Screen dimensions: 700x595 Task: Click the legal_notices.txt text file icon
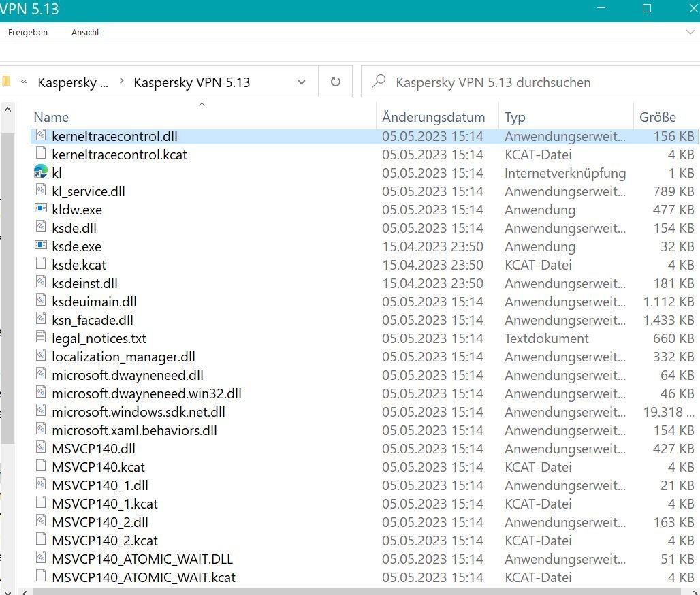tap(41, 338)
